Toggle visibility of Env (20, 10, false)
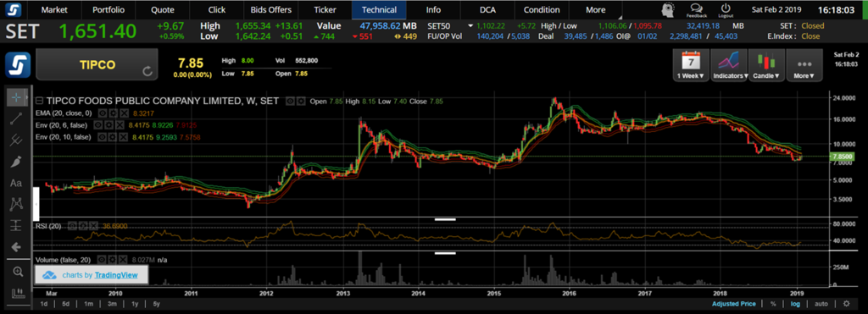This screenshot has width=868, height=314. click(x=103, y=136)
